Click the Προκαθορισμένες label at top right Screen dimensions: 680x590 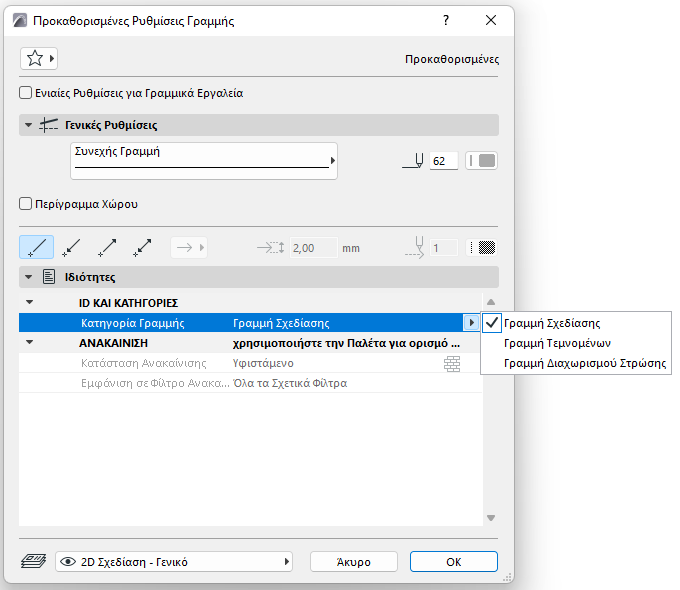(x=452, y=59)
